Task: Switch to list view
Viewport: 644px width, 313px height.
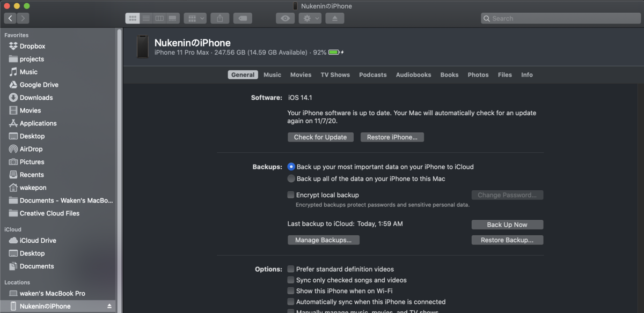Action: 146,18
